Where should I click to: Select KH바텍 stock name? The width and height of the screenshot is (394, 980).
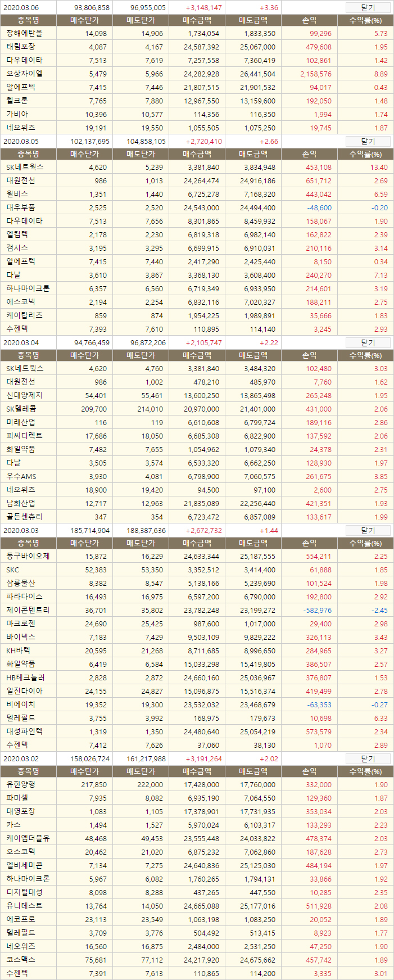pyautogui.click(x=18, y=651)
